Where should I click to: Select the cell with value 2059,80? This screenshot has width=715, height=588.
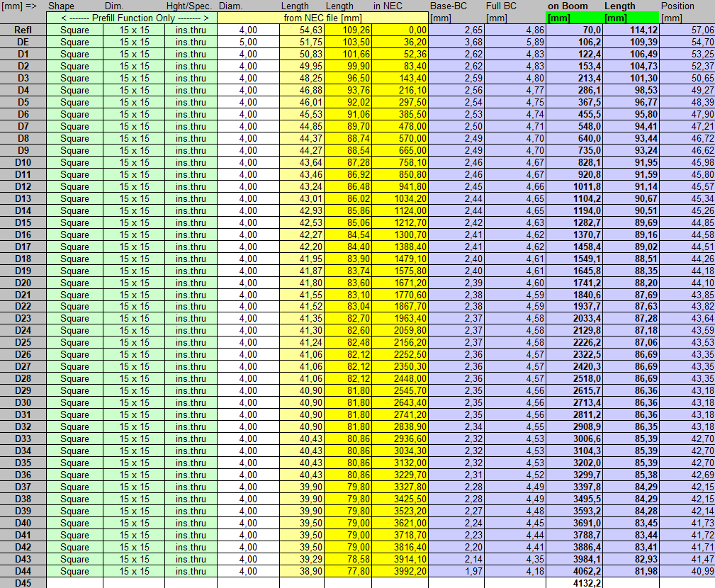tap(400, 330)
